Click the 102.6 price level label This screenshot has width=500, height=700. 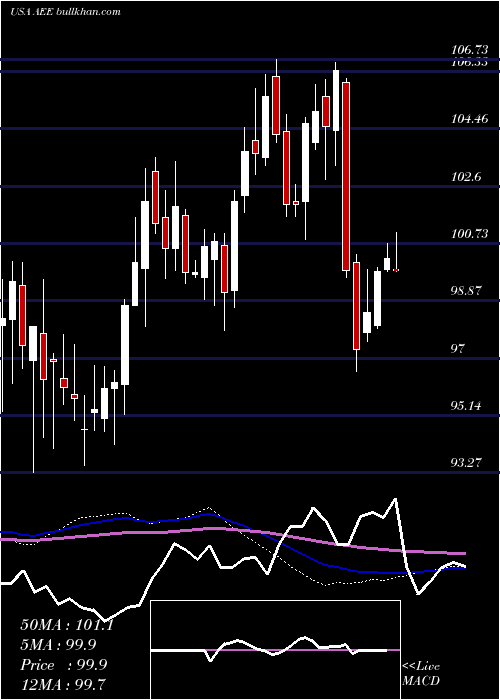[466, 176]
